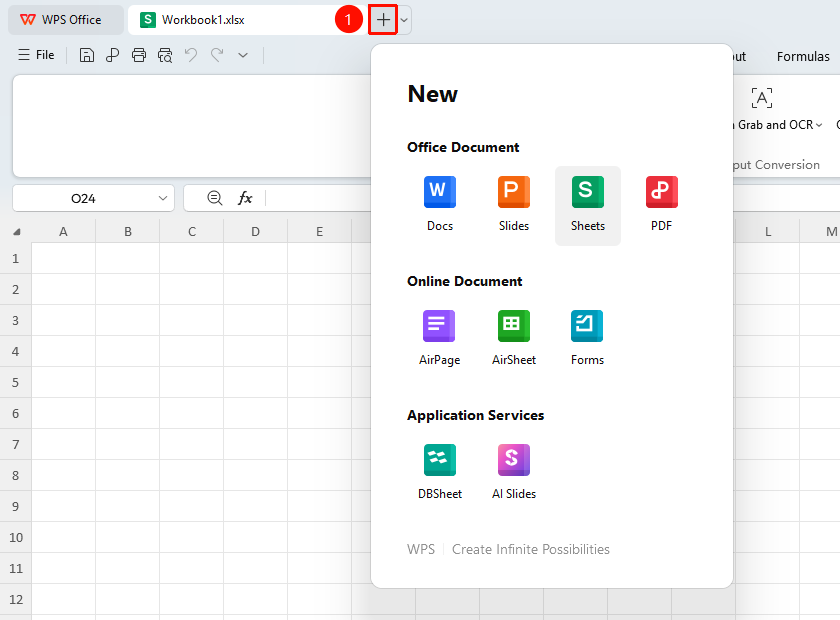The image size is (840, 620).
Task: Click cell A1 in the spreadsheet
Action: [x=64, y=258]
